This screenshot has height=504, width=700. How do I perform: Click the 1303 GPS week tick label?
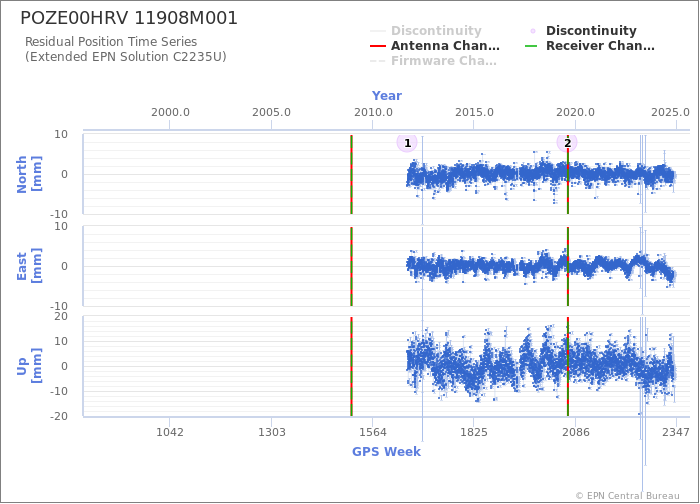271,432
